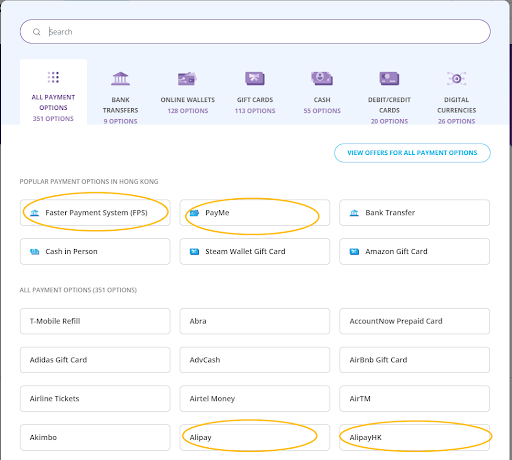Click the Amazon Gift Card icon

click(354, 252)
